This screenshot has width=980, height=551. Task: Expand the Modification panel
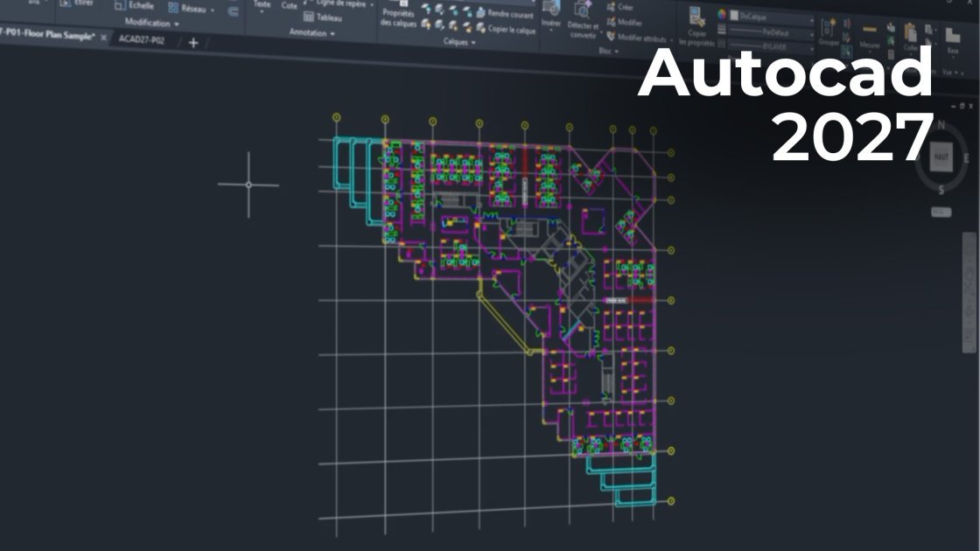(x=152, y=23)
